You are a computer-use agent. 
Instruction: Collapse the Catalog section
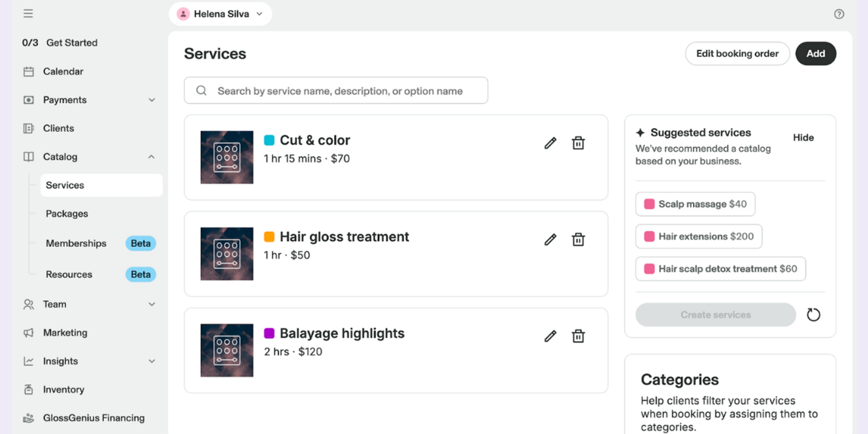[151, 157]
